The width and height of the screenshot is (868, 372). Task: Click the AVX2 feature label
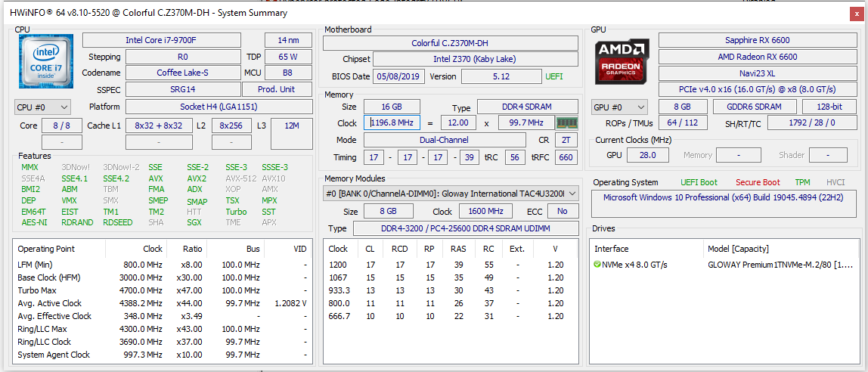pos(197,178)
